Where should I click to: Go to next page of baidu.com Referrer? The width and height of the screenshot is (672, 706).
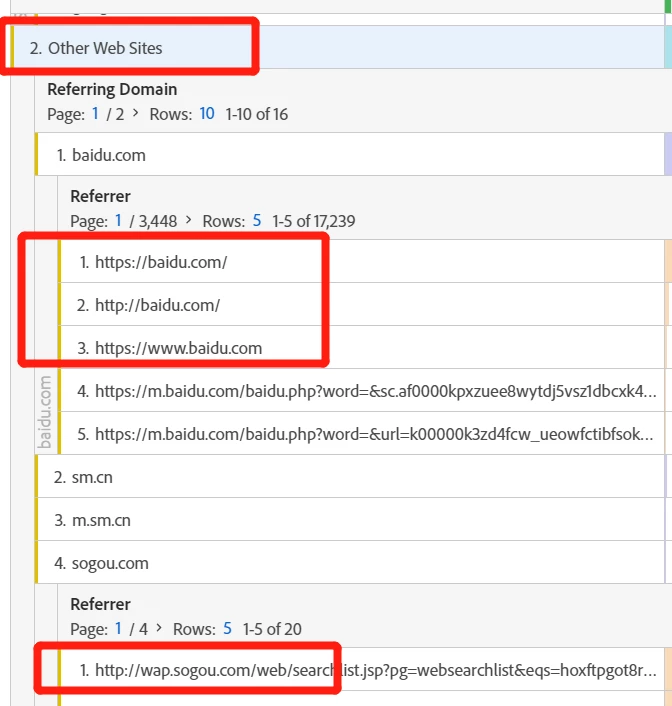(189, 220)
